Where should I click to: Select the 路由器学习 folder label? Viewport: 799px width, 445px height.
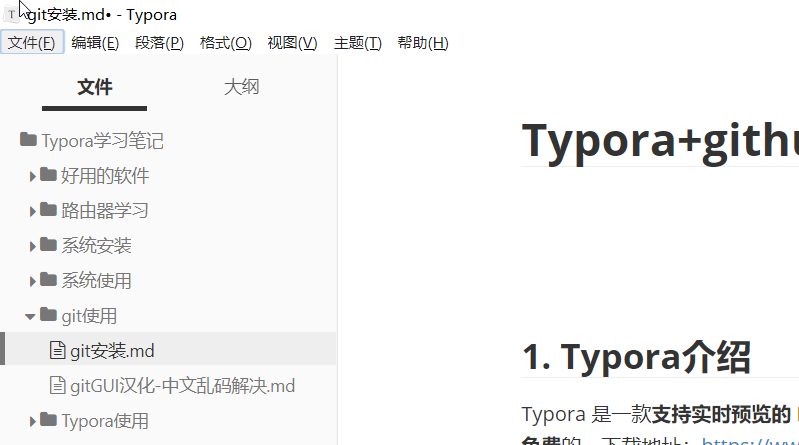pos(105,211)
